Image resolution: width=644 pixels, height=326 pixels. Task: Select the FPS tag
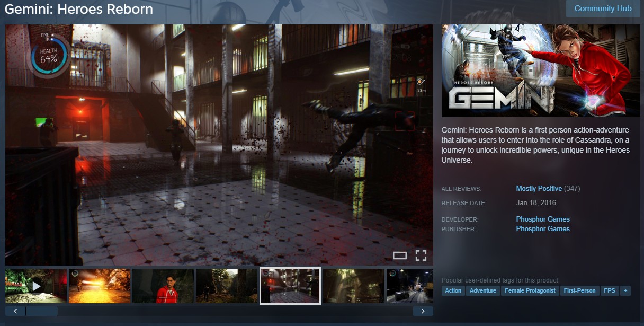[x=610, y=290]
